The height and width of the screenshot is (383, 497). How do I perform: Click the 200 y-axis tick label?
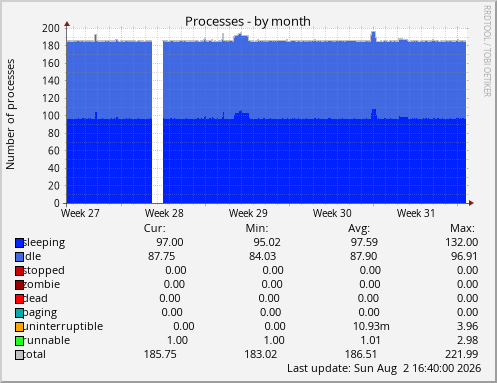pyautogui.click(x=51, y=28)
